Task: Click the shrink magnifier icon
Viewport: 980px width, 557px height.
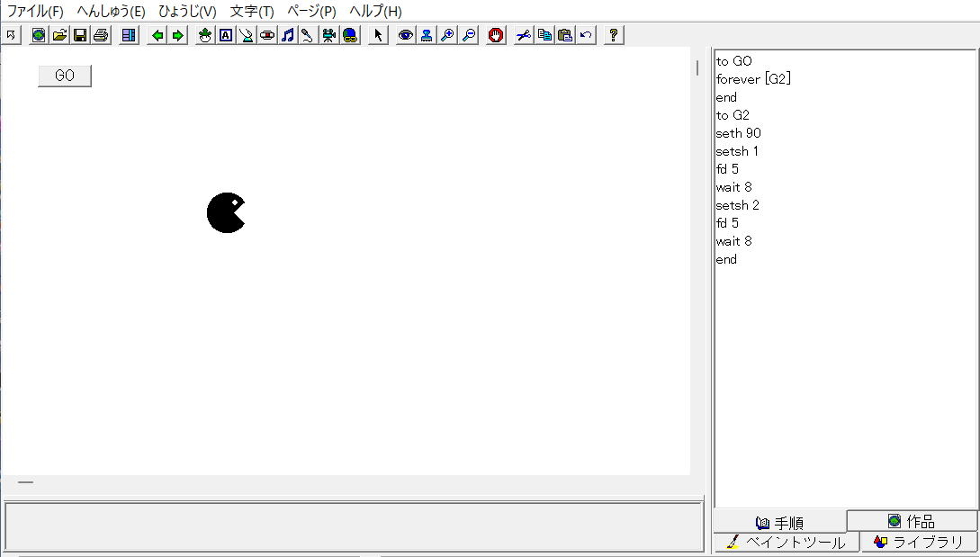Action: (468, 35)
